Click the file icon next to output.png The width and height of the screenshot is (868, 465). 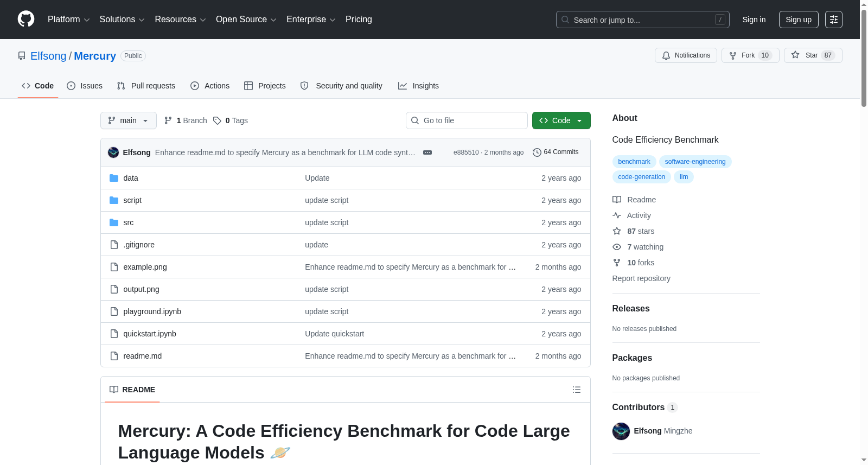tap(114, 289)
